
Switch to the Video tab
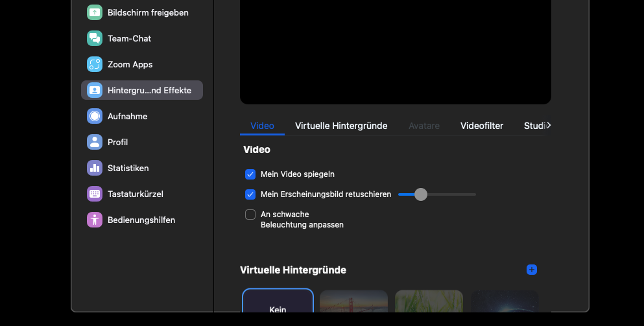pos(262,126)
